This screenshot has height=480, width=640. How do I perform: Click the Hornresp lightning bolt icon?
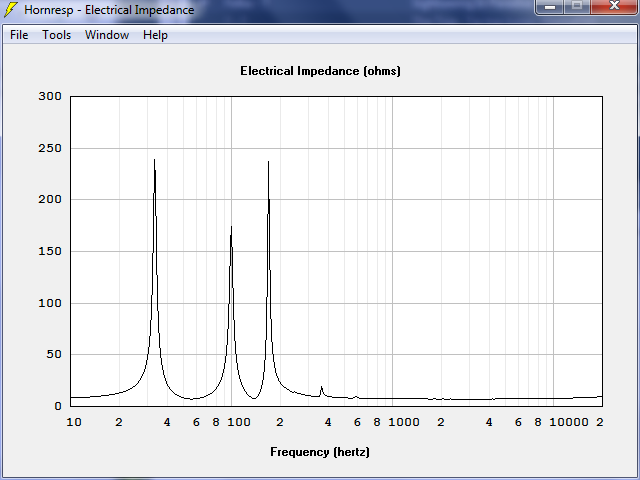pos(11,10)
